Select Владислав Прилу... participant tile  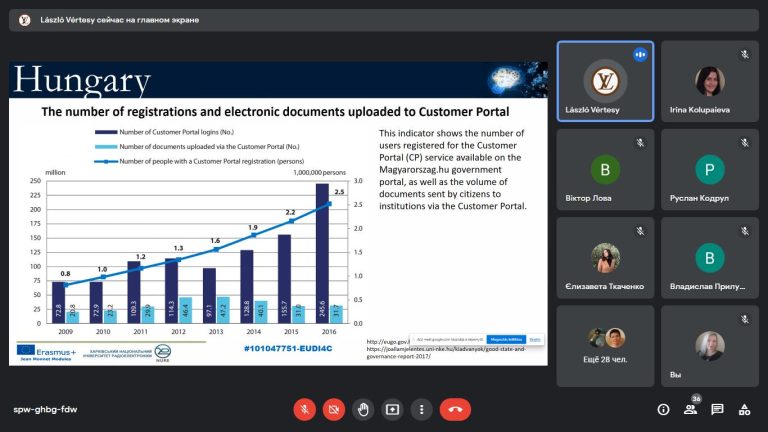(x=710, y=258)
